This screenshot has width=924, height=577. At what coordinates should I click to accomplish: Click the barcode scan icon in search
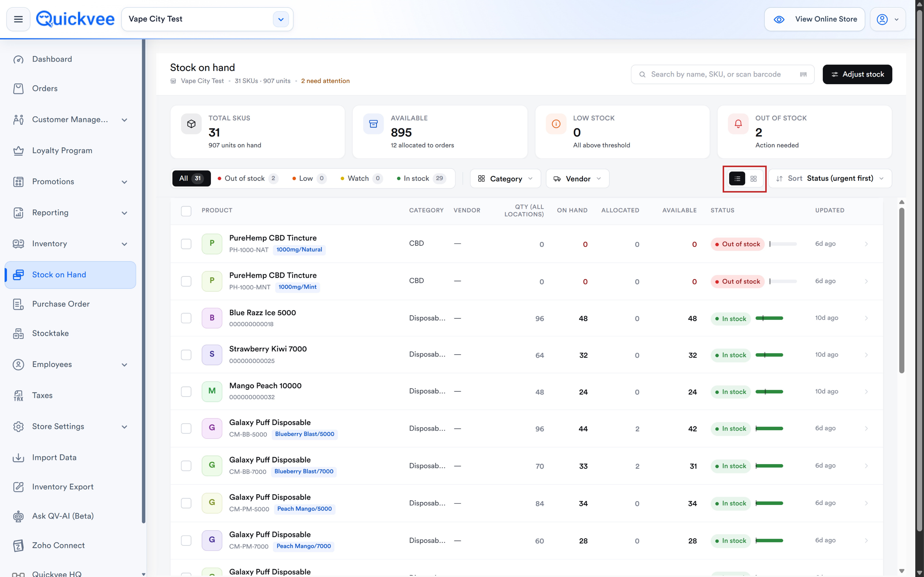[803, 74]
